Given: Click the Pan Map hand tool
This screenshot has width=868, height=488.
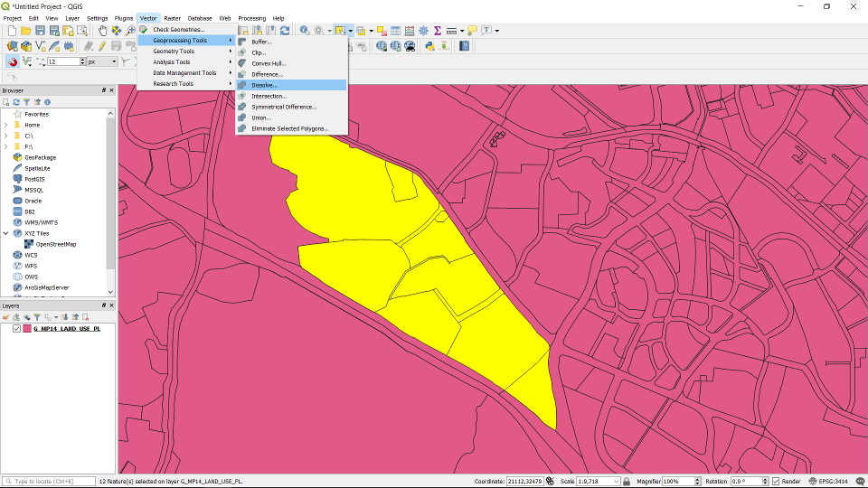Looking at the screenshot, I should tap(102, 31).
